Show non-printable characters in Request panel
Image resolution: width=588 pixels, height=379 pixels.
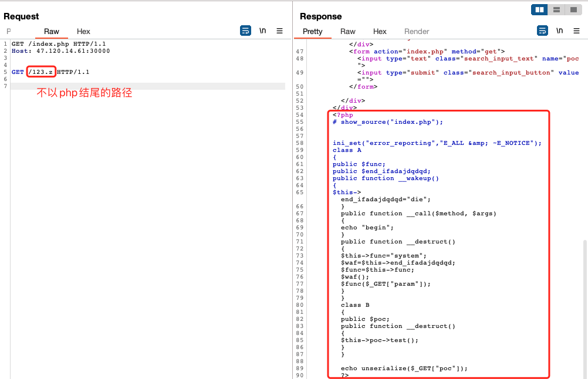tap(263, 31)
